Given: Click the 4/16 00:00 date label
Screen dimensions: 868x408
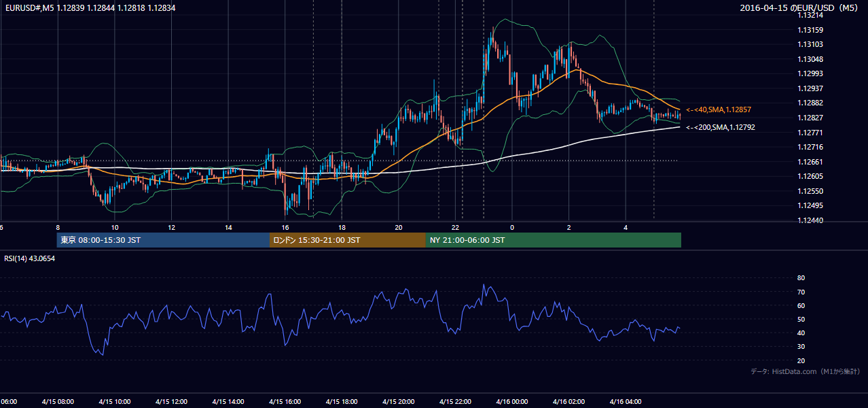Looking at the screenshot, I should tap(512, 402).
